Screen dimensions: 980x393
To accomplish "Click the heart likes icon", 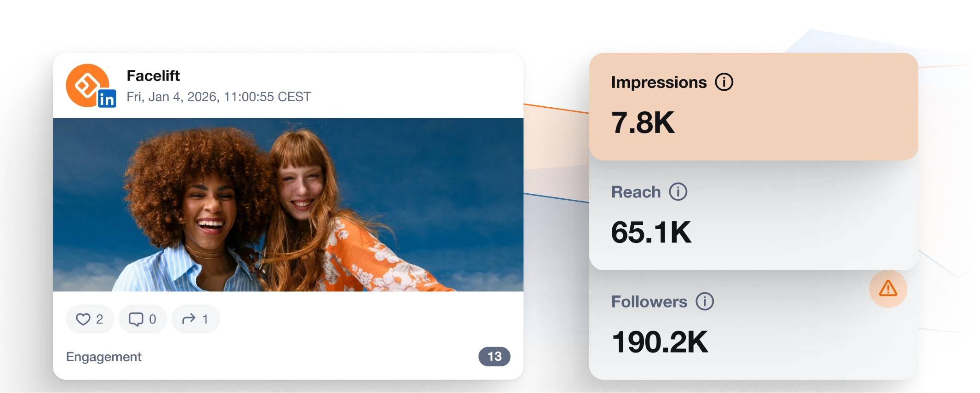I will (83, 319).
